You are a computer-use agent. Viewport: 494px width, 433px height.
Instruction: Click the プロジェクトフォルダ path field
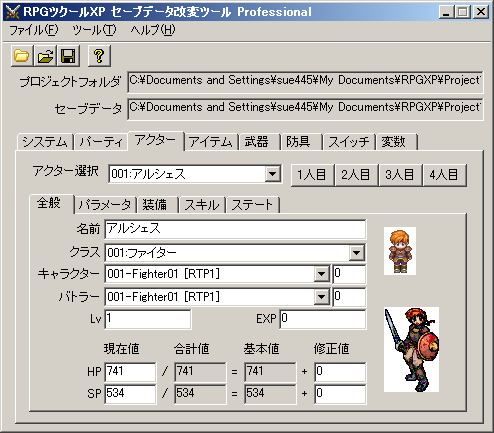(x=305, y=81)
